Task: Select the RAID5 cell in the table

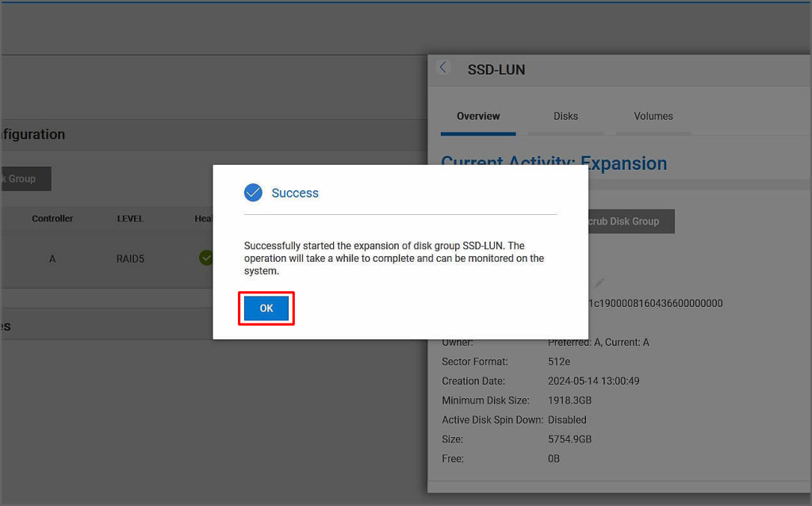Action: (x=130, y=259)
